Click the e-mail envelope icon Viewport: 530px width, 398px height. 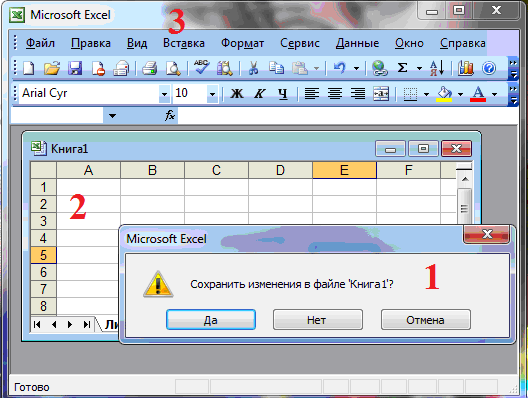(121, 68)
